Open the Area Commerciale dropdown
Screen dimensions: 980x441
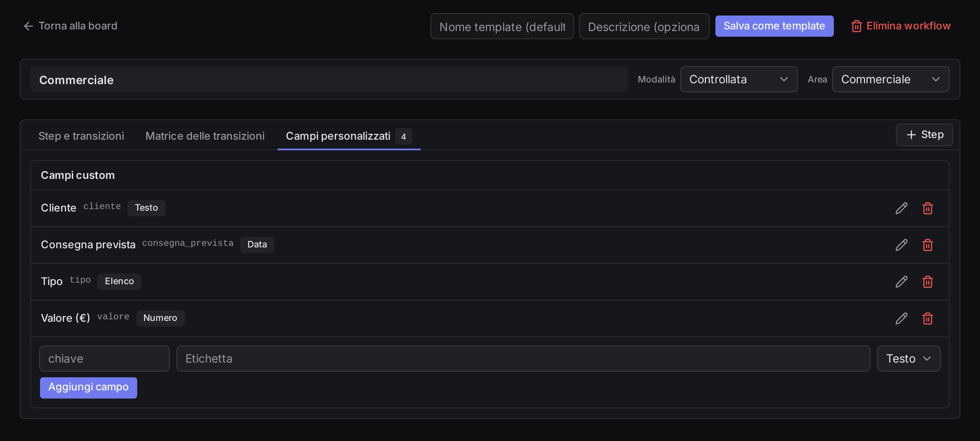coord(891,79)
